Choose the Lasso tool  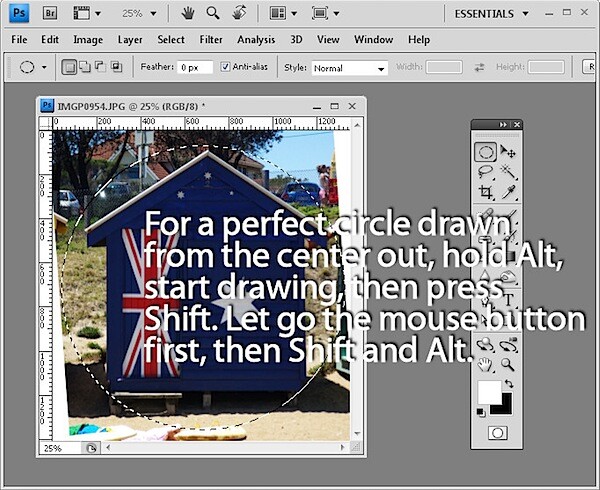coord(485,172)
